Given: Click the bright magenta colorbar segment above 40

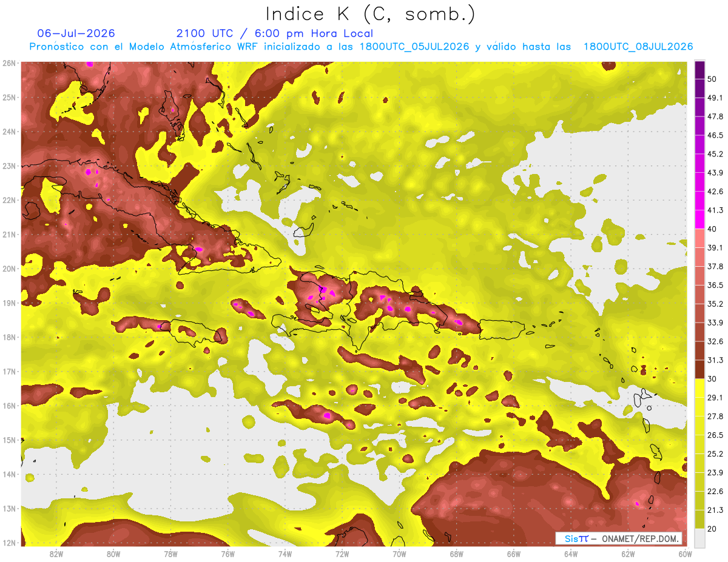Looking at the screenshot, I should (x=699, y=219).
